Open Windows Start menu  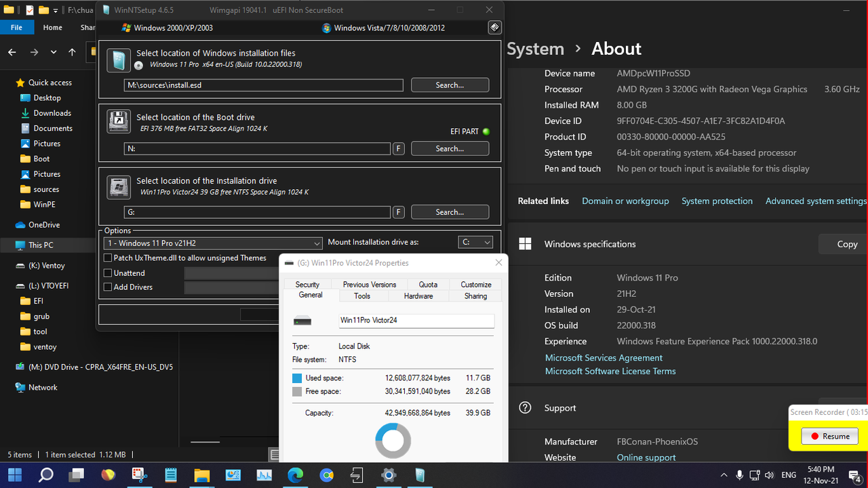[x=15, y=475]
